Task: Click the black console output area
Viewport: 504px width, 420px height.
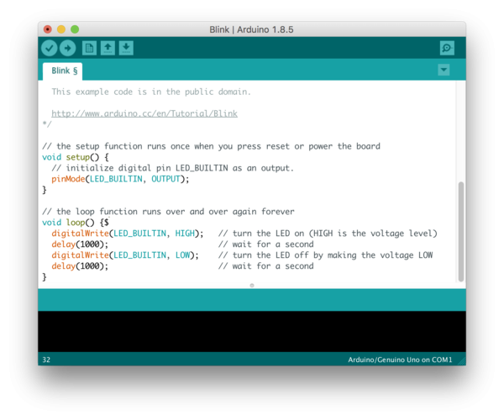Action: [x=252, y=331]
